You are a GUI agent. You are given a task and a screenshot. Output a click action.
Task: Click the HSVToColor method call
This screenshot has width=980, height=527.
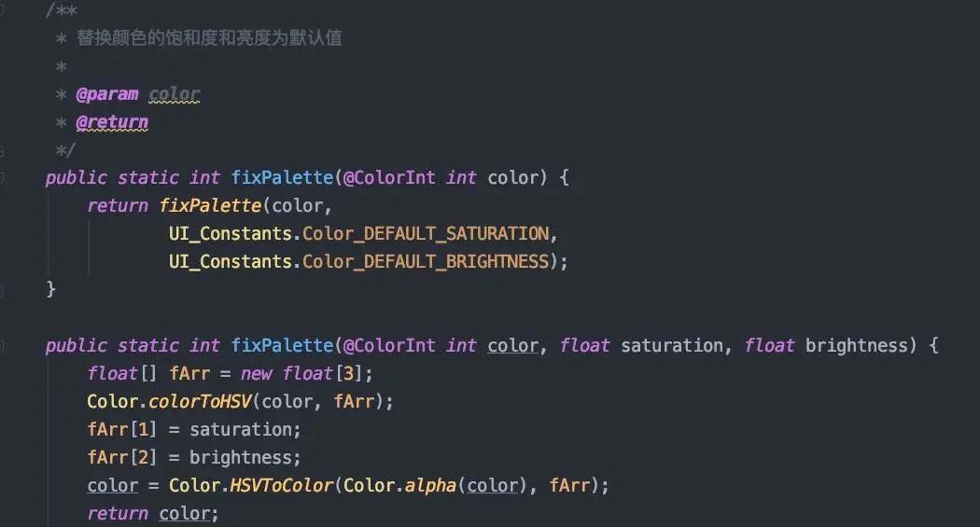pyautogui.click(x=282, y=485)
